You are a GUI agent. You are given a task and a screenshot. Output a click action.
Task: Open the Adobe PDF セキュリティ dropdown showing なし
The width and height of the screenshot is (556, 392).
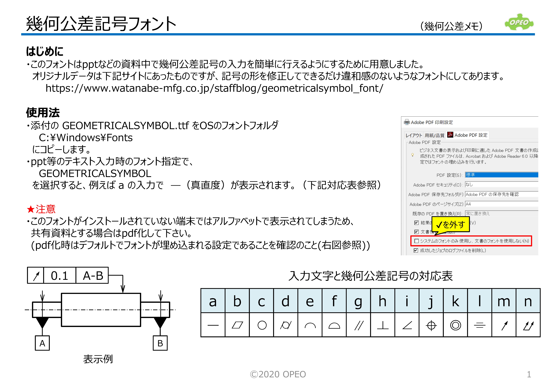coord(502,185)
